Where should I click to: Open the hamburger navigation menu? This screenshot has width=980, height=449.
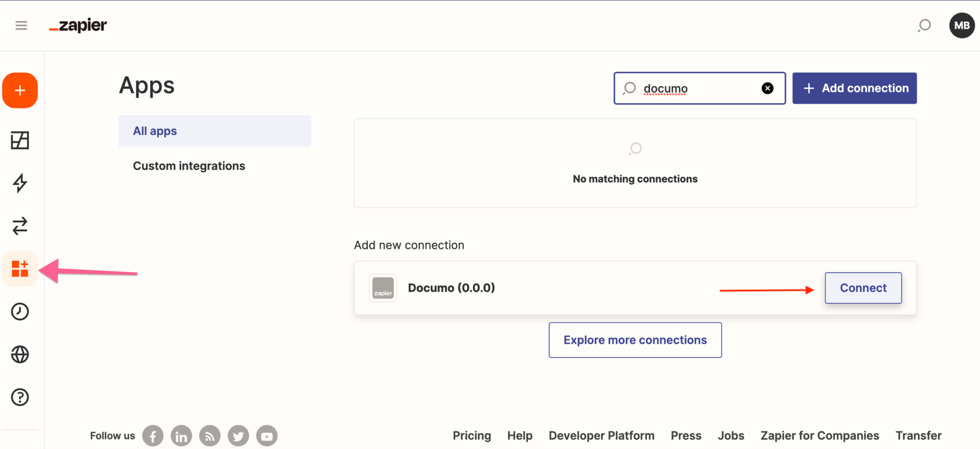pyautogui.click(x=21, y=26)
